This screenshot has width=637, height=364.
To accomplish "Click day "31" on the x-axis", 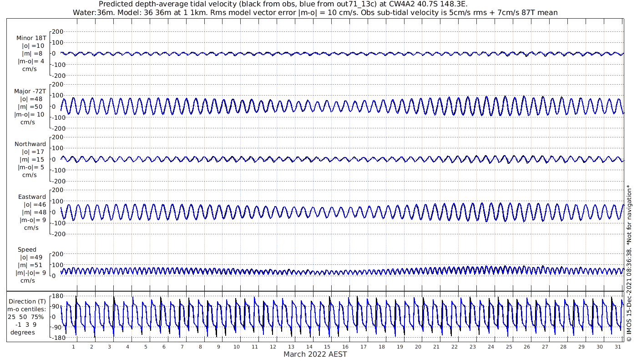I will tap(617, 347).
